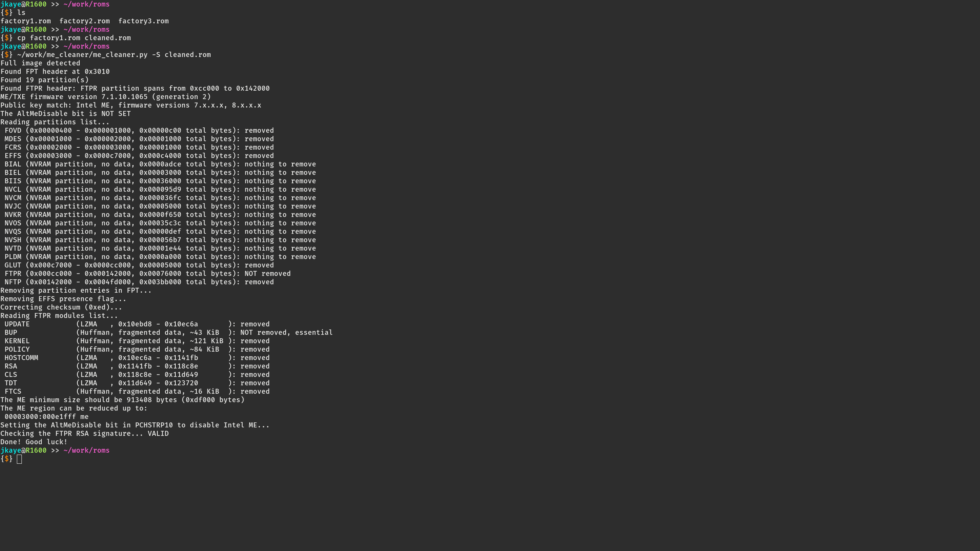
Task: Select the 'ME/TXE firmware version' output line
Action: [105, 96]
